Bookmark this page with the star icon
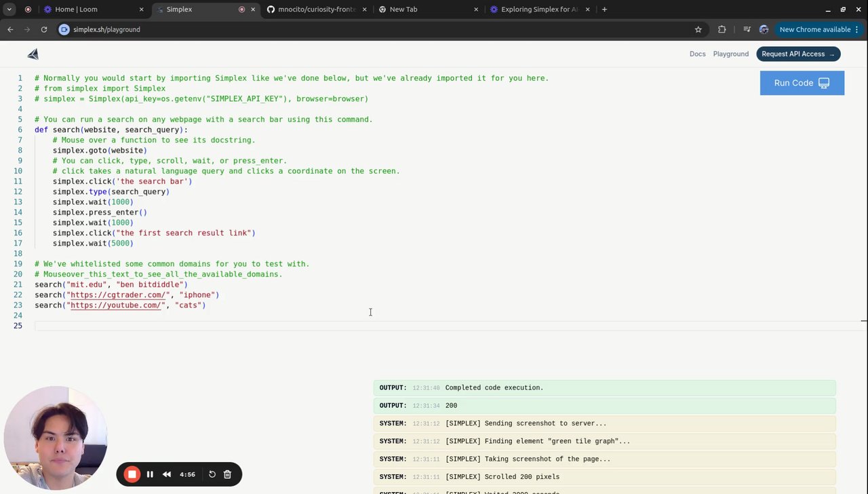The image size is (868, 494). pyautogui.click(x=698, y=29)
